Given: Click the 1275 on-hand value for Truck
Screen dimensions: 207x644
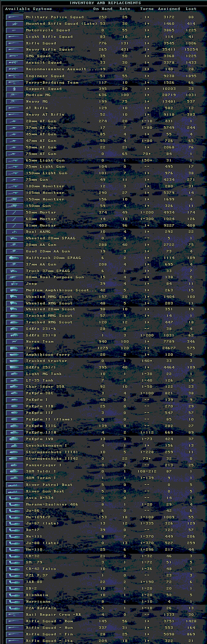Looking at the screenshot, I should click(x=103, y=348).
